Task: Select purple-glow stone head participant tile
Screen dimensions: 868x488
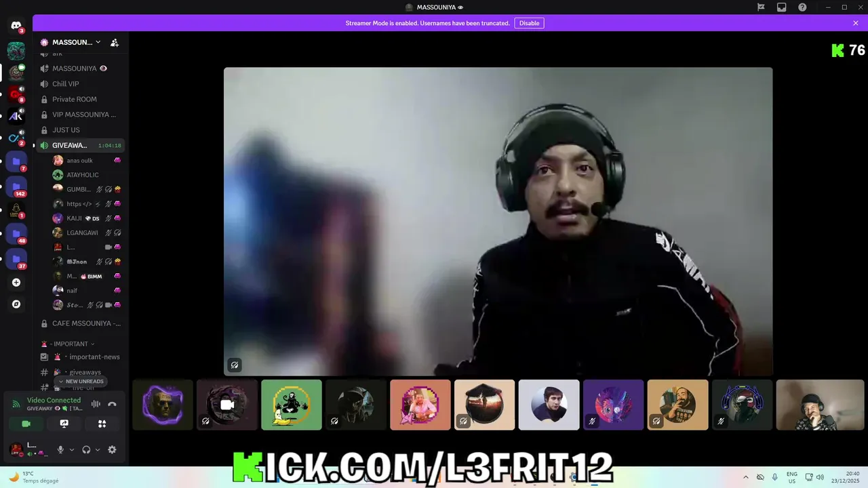Action: 163,405
